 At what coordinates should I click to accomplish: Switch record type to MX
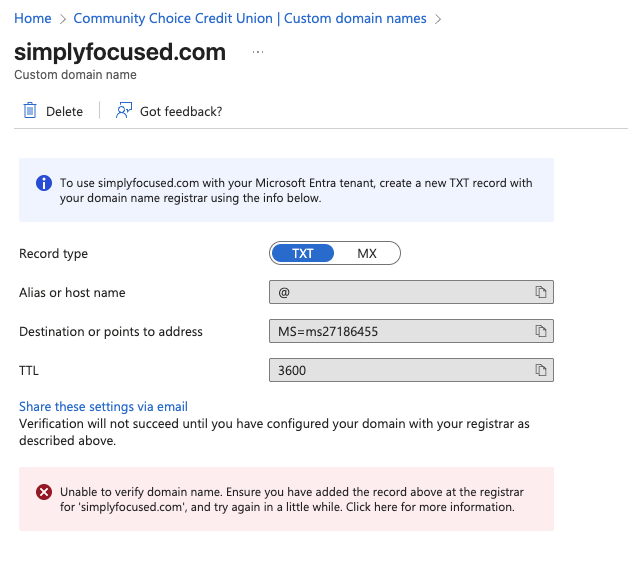pyautogui.click(x=367, y=253)
